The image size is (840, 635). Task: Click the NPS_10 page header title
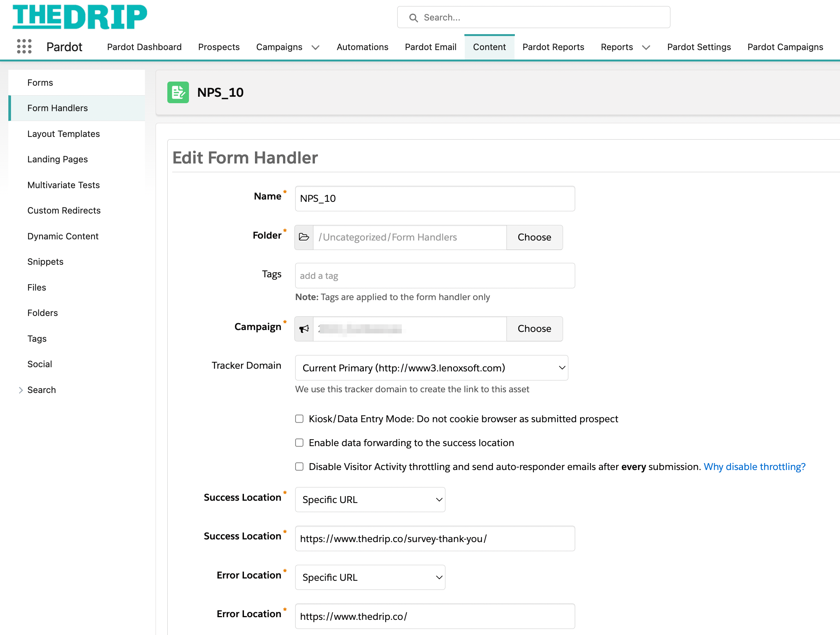[x=220, y=93]
